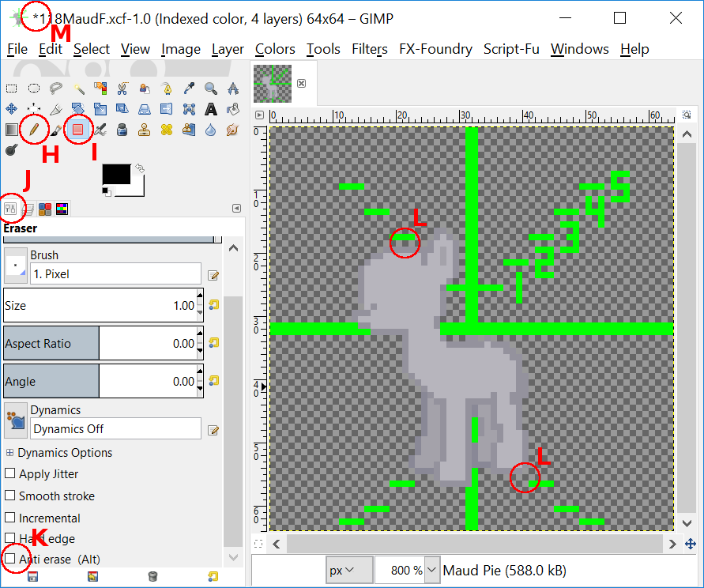This screenshot has height=588, width=704.
Task: Switch to the Tool Options tab
Action: pyautogui.click(x=10, y=209)
